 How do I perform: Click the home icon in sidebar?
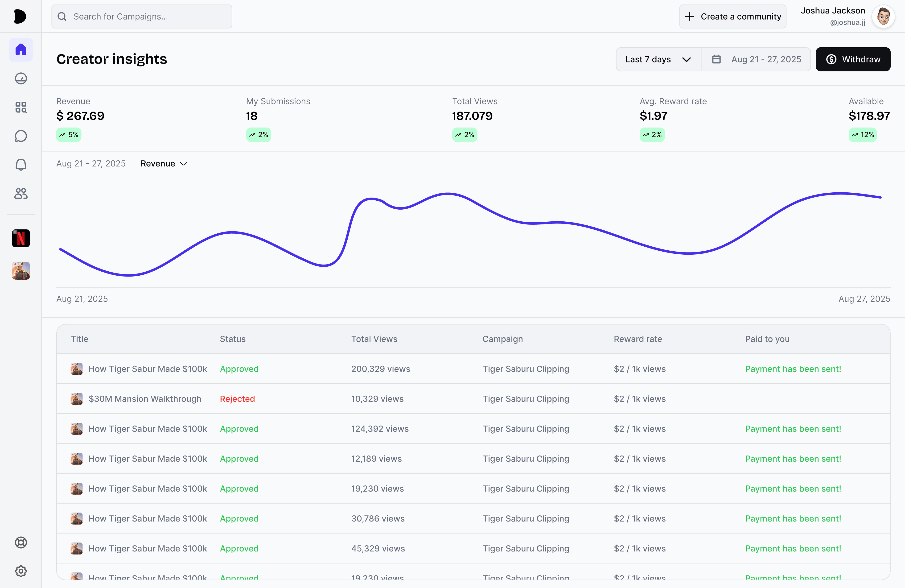tap(21, 50)
